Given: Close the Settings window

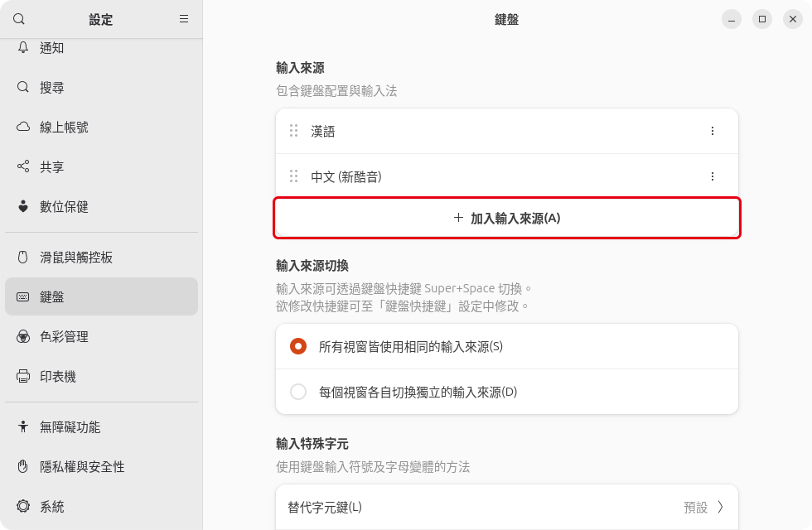Looking at the screenshot, I should 793,19.
